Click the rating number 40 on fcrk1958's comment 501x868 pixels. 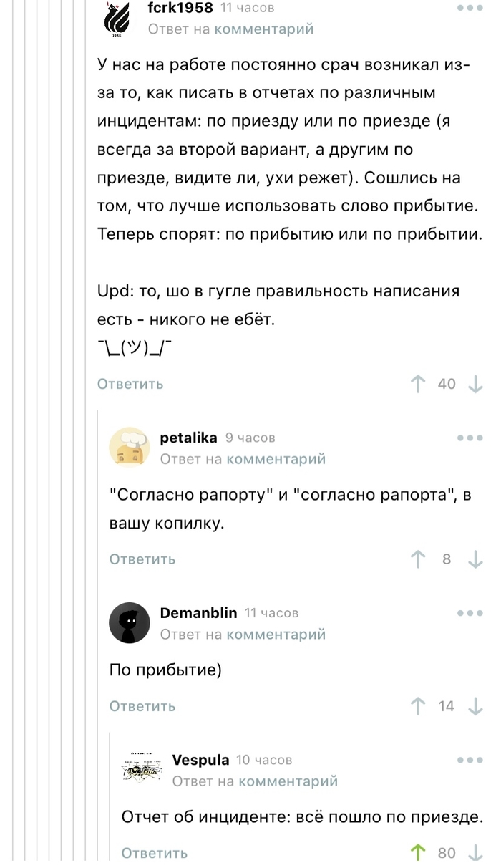pyautogui.click(x=447, y=383)
